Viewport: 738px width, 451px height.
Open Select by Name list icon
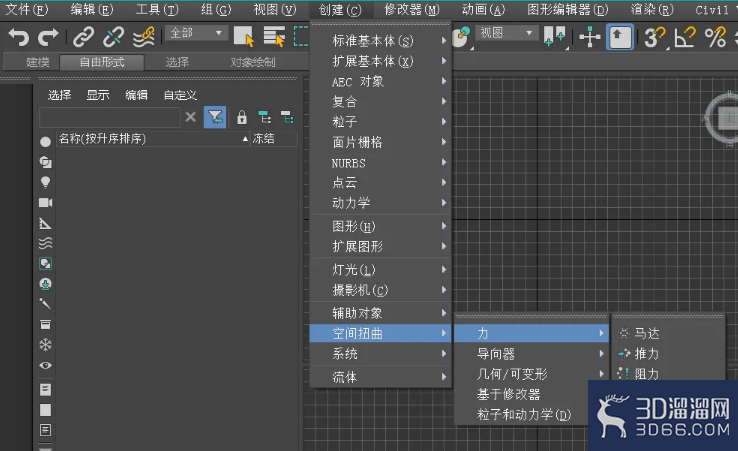coord(274,37)
